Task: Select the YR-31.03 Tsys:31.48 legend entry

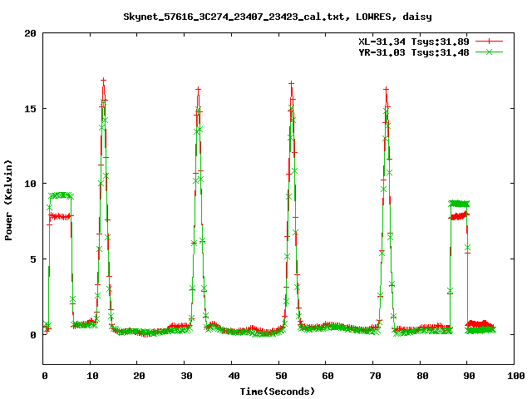Action: click(414, 52)
